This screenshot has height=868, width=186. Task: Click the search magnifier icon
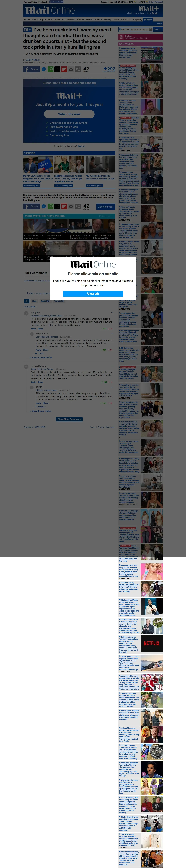pos(151,29)
